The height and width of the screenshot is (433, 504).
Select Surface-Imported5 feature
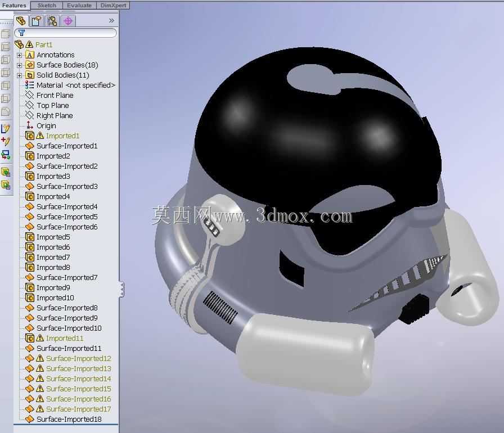(x=67, y=217)
